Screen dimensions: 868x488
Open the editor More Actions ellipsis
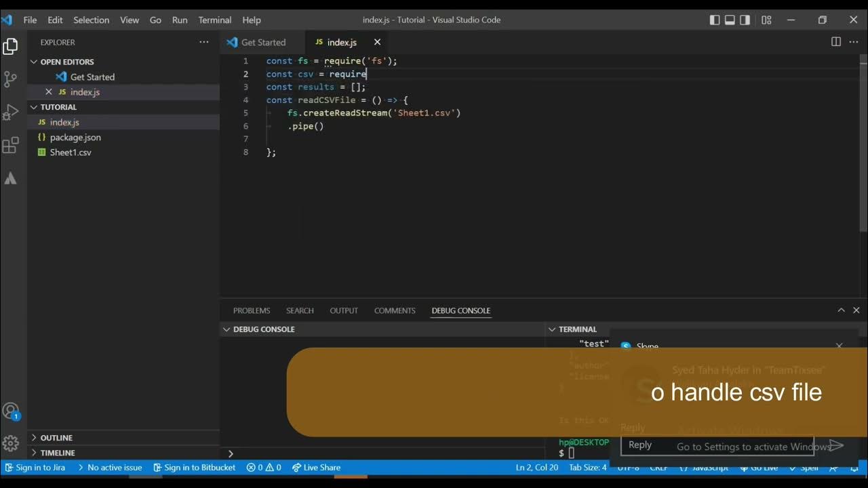click(x=854, y=42)
